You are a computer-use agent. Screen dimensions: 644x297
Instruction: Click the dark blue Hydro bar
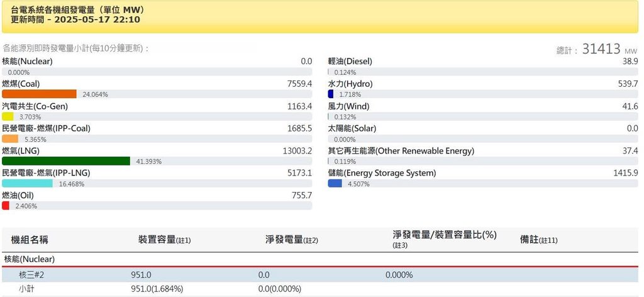[x=331, y=94]
